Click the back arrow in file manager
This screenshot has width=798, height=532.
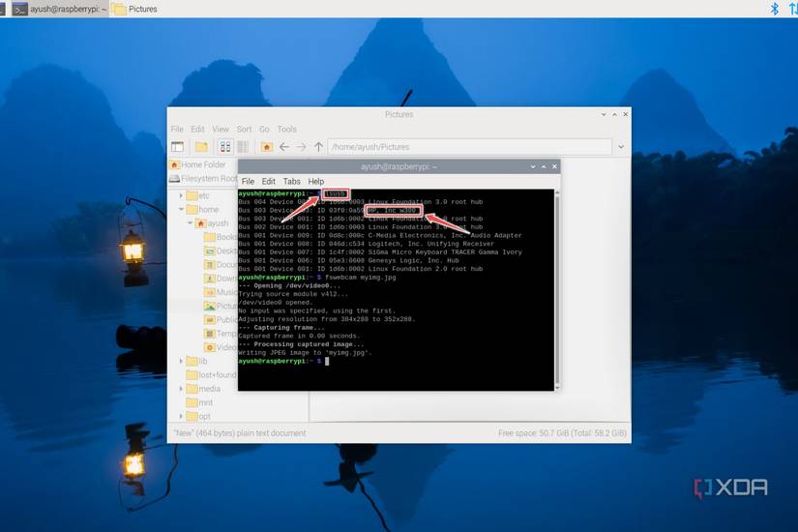pyautogui.click(x=284, y=147)
